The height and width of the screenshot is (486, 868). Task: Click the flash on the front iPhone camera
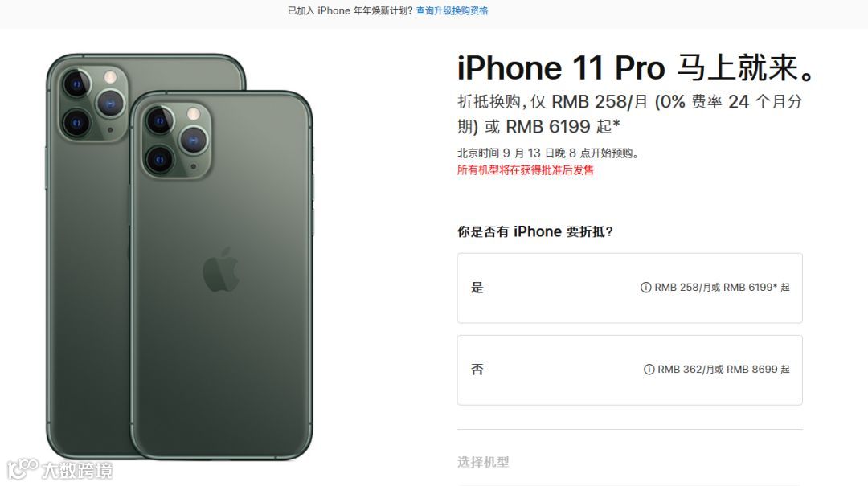tap(193, 115)
